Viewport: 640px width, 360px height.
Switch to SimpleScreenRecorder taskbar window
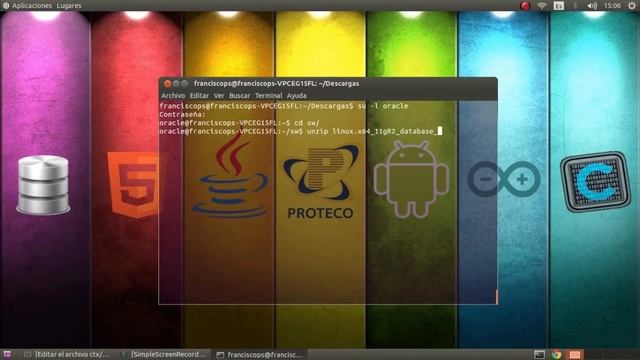(163, 354)
